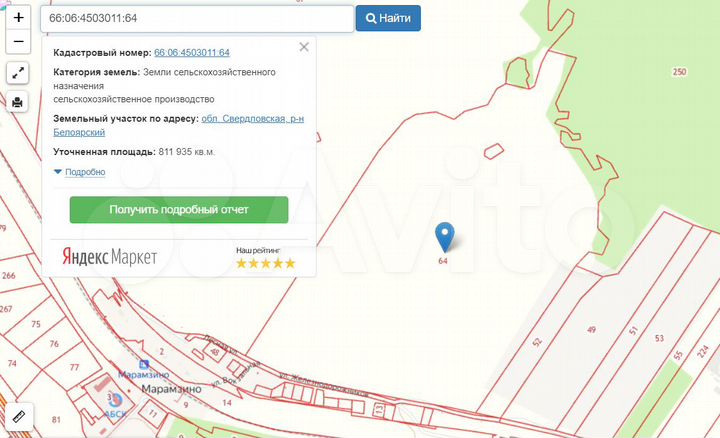Click the АБСК map marker icon
The width and height of the screenshot is (720, 438).
point(117,400)
